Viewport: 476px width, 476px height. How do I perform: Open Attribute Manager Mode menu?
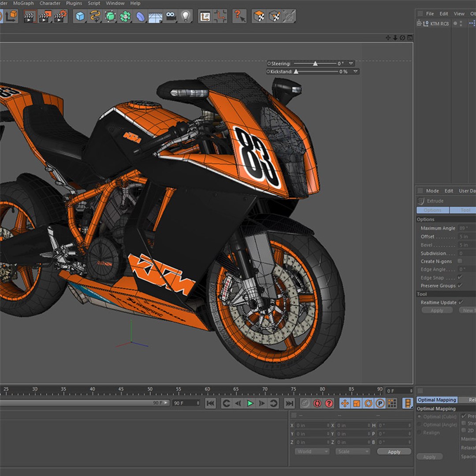point(432,191)
